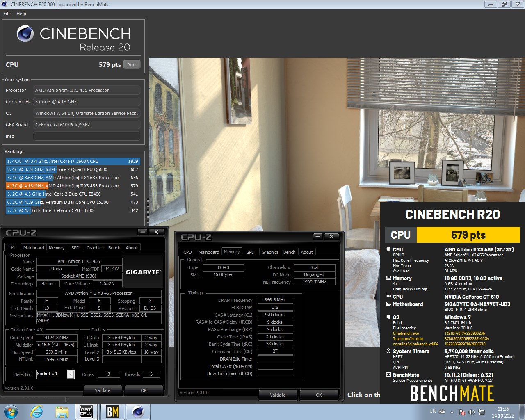Image resolution: width=525 pixels, height=420 pixels.
Task: Click OK in CPU-Z memory timings window
Action: click(319, 395)
